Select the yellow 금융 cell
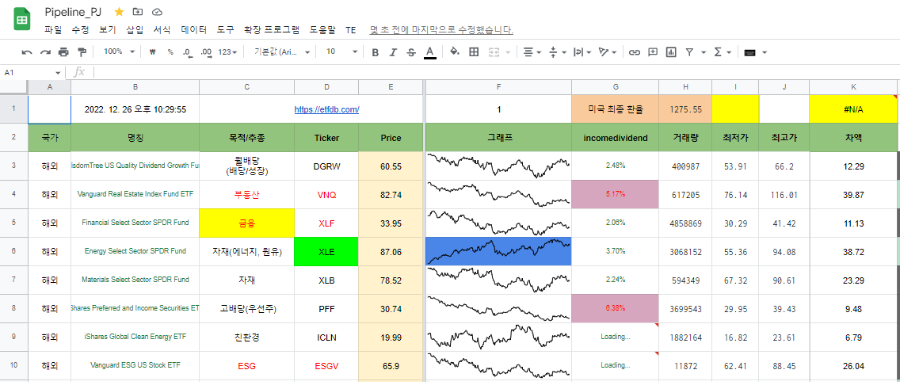 pos(247,223)
